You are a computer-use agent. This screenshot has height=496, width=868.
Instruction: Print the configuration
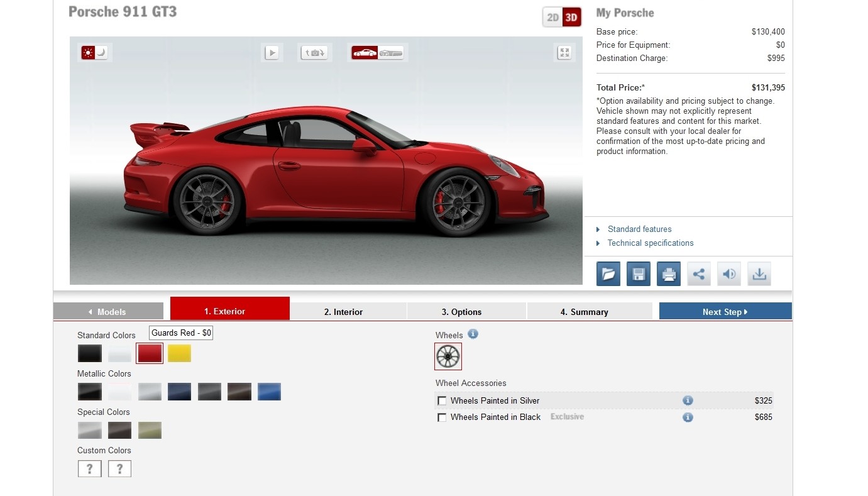tap(669, 274)
